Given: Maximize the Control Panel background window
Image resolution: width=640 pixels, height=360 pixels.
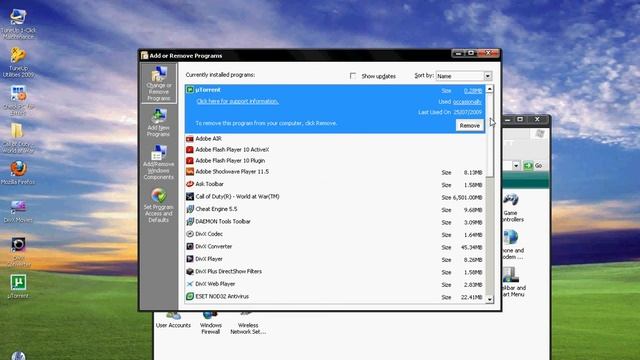Looking at the screenshot, I should click(x=520, y=119).
